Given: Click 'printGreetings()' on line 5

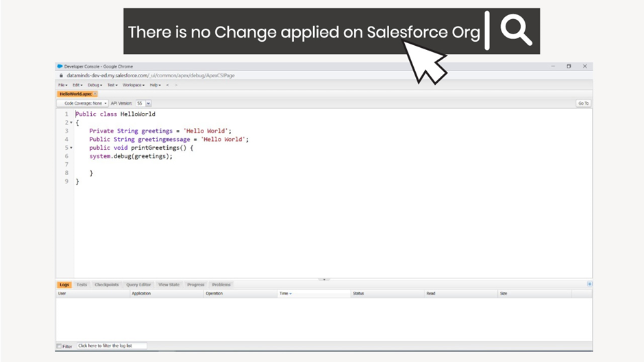Looking at the screenshot, I should (x=158, y=148).
